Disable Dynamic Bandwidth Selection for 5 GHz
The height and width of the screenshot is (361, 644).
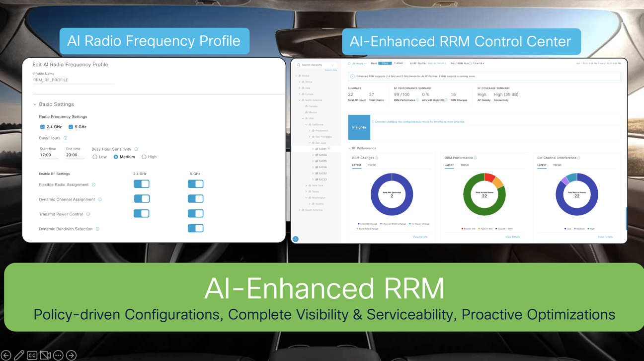tap(196, 228)
